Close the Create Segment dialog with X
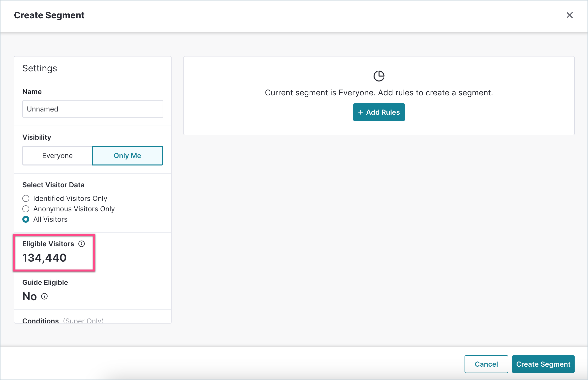Image resolution: width=588 pixels, height=380 pixels. (x=569, y=15)
